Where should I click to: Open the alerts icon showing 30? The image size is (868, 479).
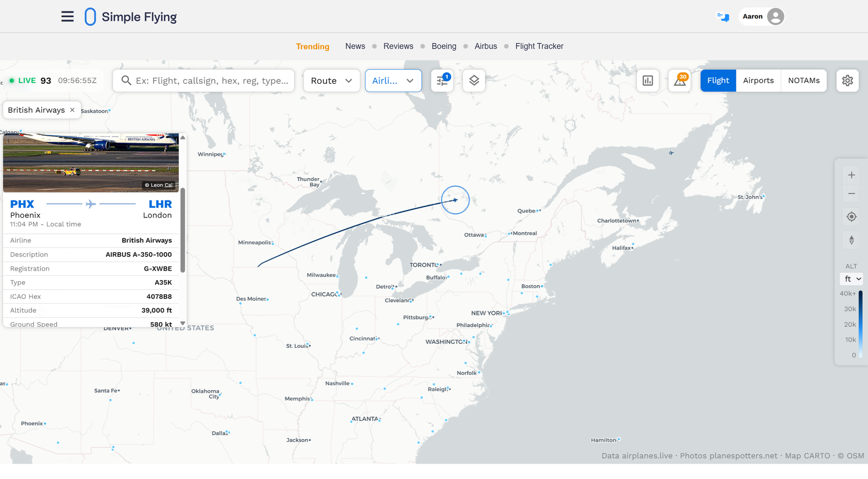[x=680, y=81]
